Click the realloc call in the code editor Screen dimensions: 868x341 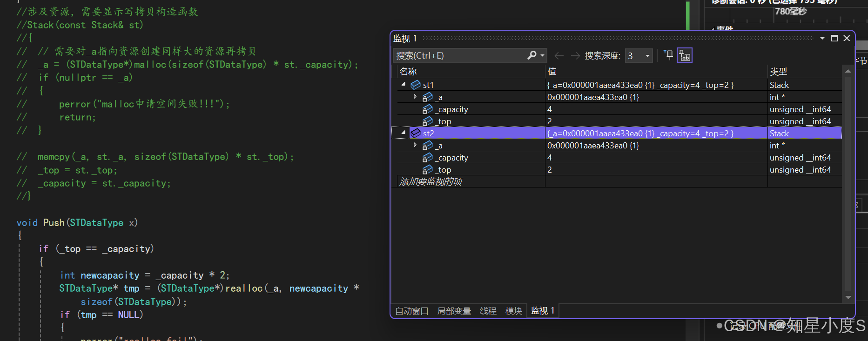(244, 288)
